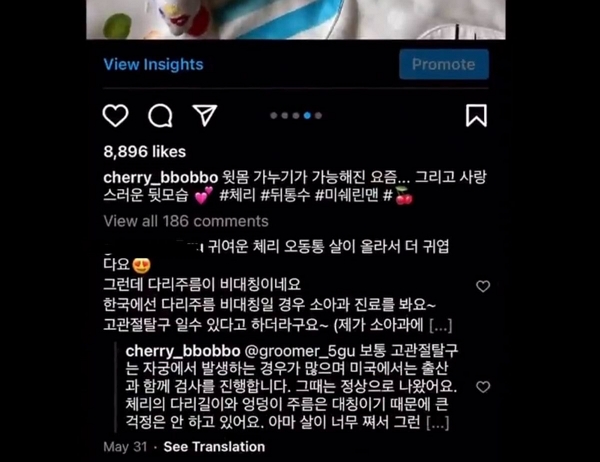Open the 8,896 likes list

coord(145,152)
